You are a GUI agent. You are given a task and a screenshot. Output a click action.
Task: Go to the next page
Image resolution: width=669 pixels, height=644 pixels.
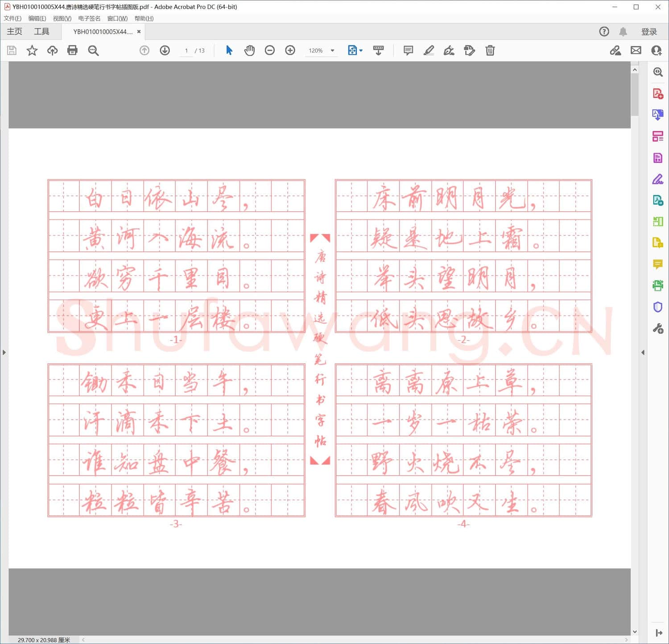coord(165,50)
